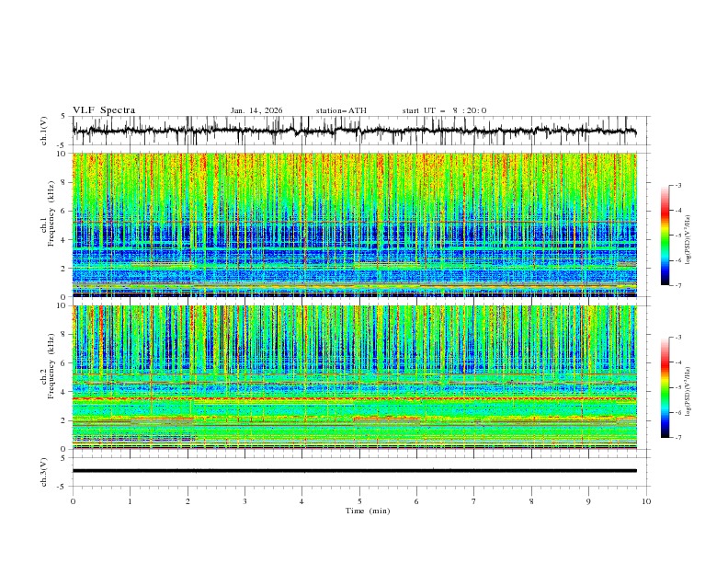Click the ch.1 color bar log(PSD) label
The height and width of the screenshot is (563, 728).
coord(688,240)
